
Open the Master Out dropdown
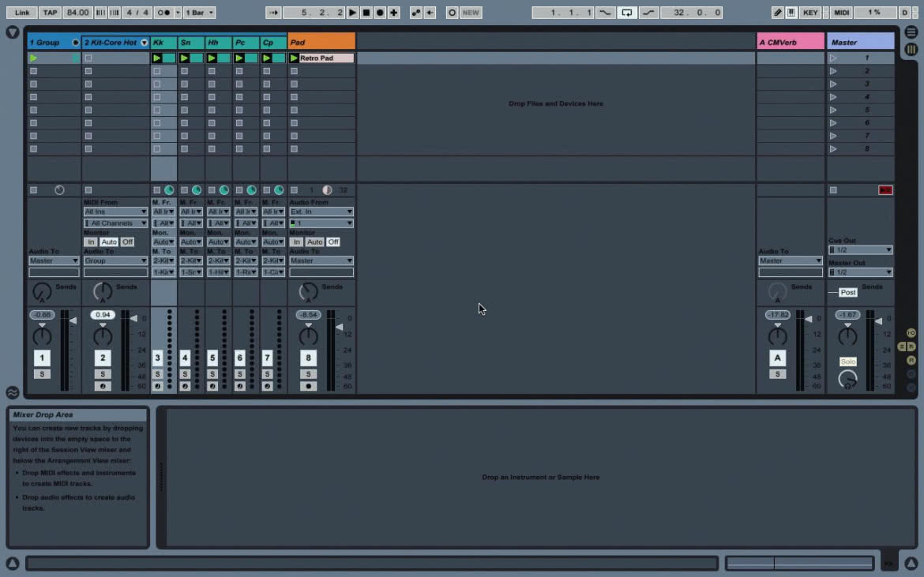click(x=860, y=272)
